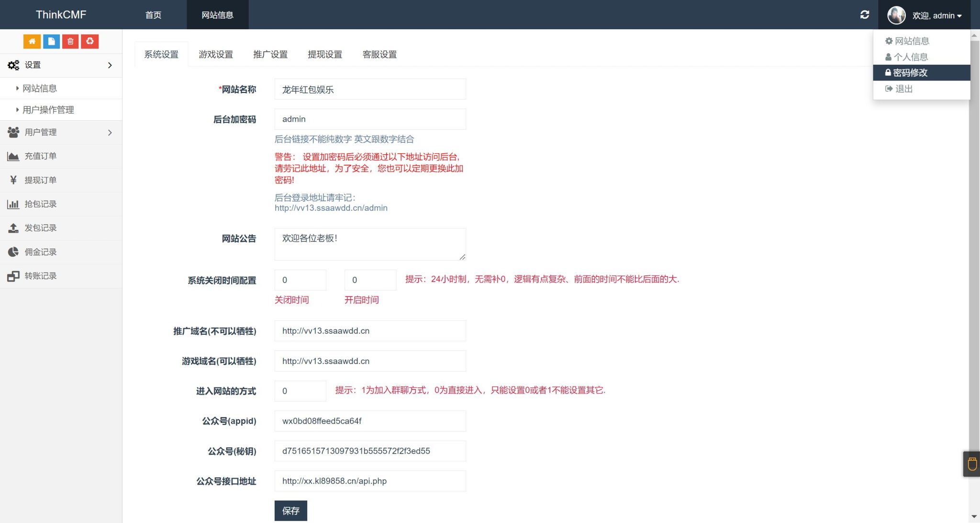Open 抢包记录 in the sidebar
Viewport: 980px width, 523px height.
pyautogui.click(x=40, y=204)
